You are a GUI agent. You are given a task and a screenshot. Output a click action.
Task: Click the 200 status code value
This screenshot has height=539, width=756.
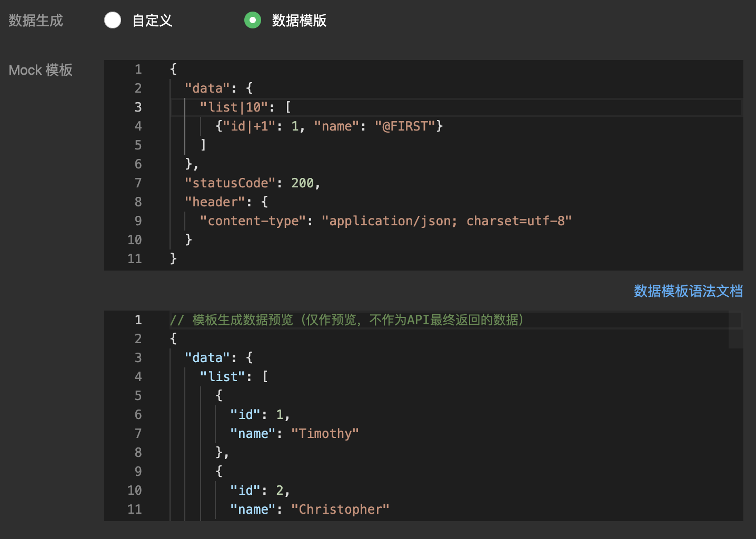303,183
